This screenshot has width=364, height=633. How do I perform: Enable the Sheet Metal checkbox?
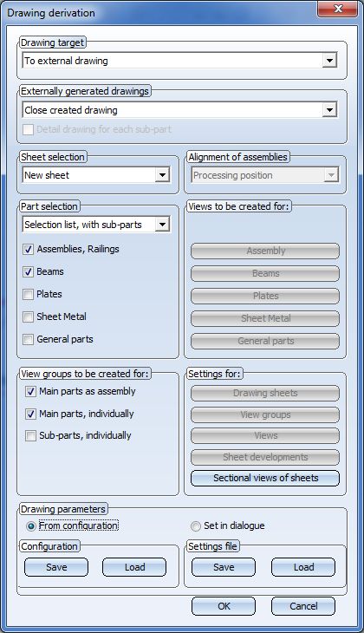tap(28, 316)
